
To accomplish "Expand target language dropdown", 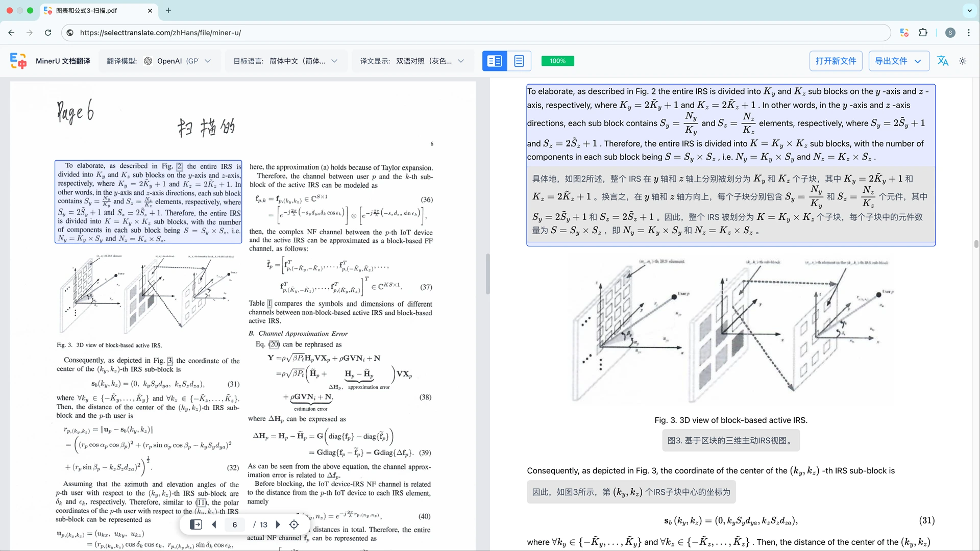I will click(x=285, y=61).
